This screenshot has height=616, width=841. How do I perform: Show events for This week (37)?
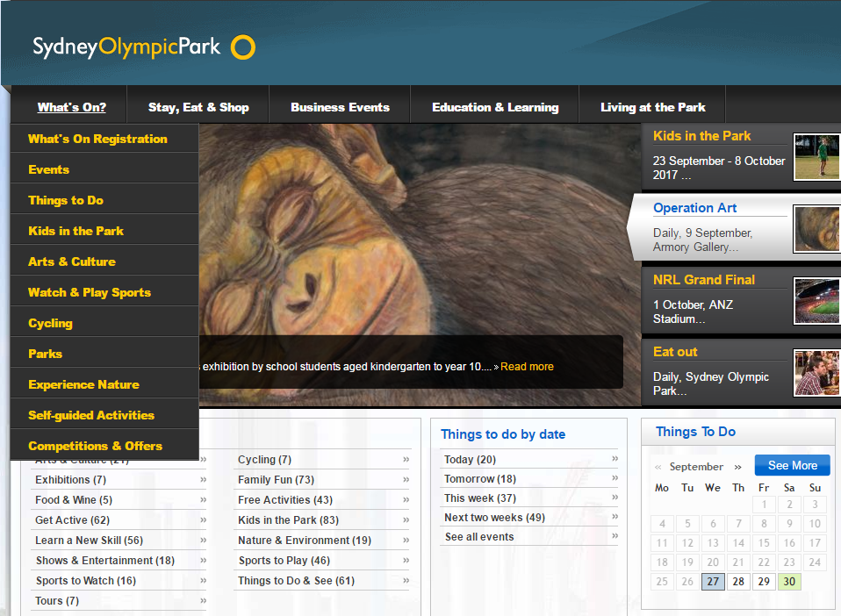click(x=480, y=498)
